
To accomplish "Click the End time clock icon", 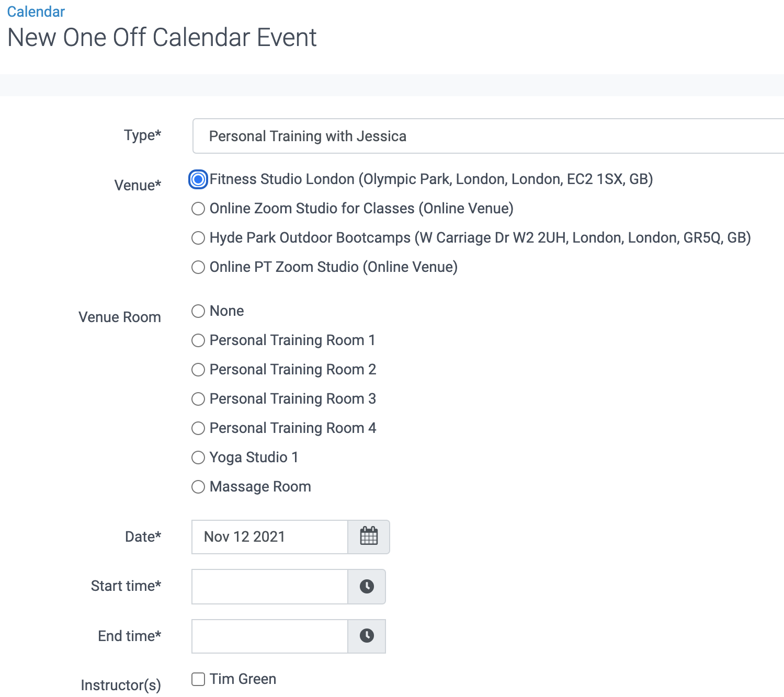I will coord(367,636).
